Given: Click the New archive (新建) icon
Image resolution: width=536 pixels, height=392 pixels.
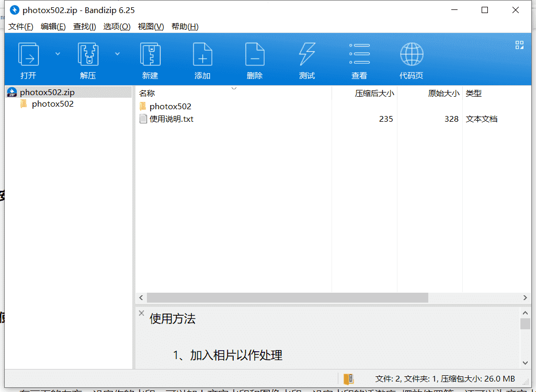Looking at the screenshot, I should click(x=150, y=54).
